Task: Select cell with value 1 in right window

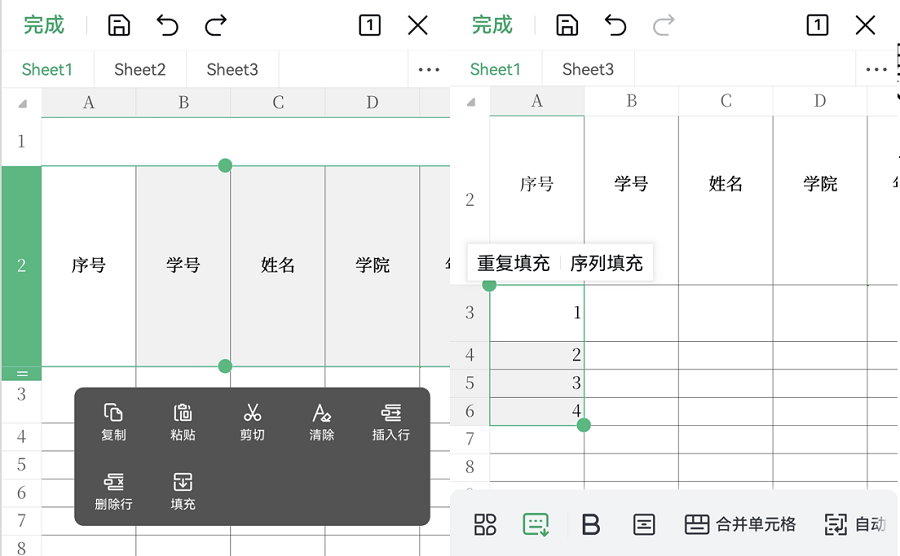Action: pos(537,313)
